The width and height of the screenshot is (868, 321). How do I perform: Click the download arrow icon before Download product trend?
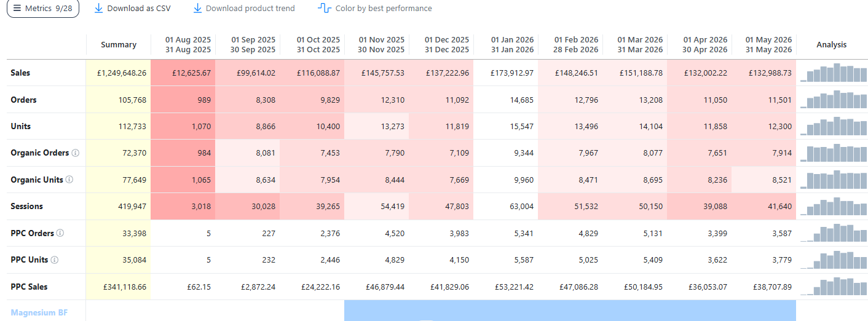pos(197,9)
